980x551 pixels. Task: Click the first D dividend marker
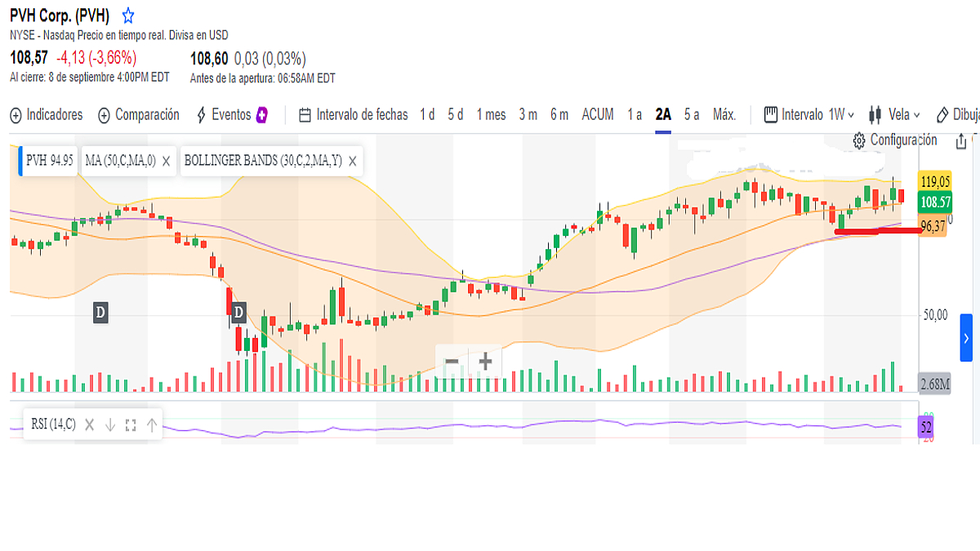point(100,311)
